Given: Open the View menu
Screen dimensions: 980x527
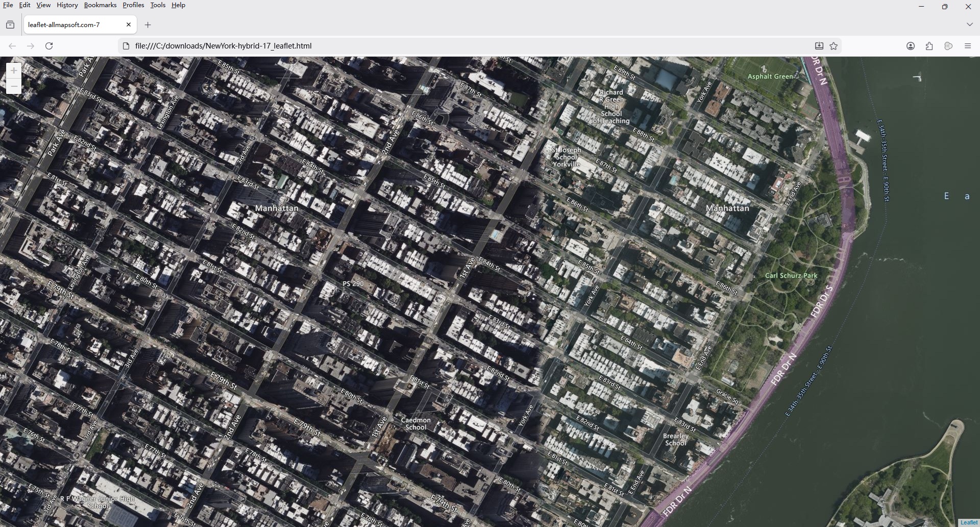Looking at the screenshot, I should click(x=43, y=5).
